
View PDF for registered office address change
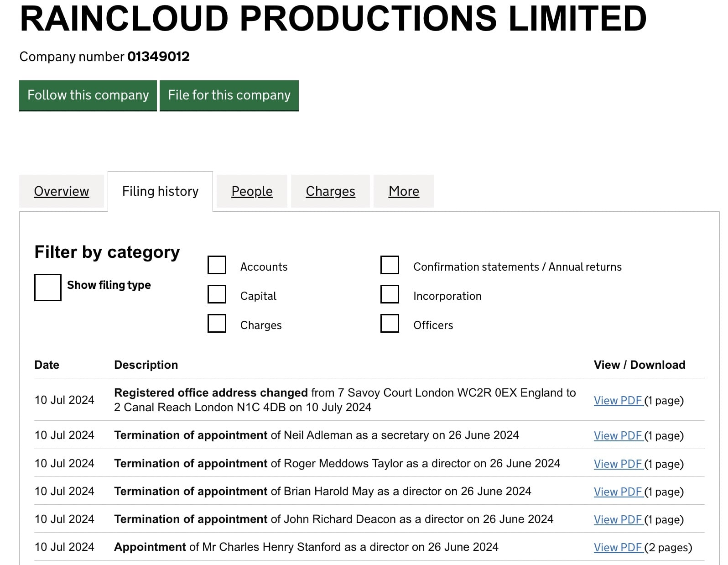(x=618, y=401)
